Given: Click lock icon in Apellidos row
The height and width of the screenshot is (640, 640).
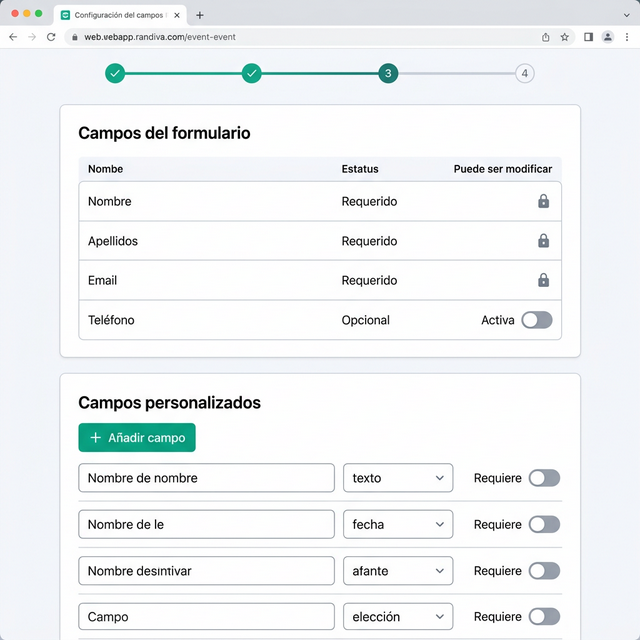Looking at the screenshot, I should 543,241.
